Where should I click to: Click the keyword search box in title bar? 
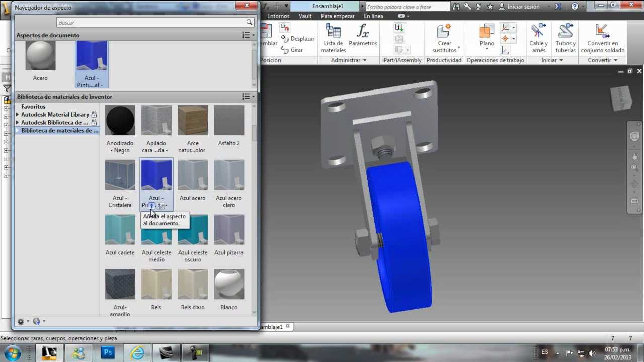[408, 7]
